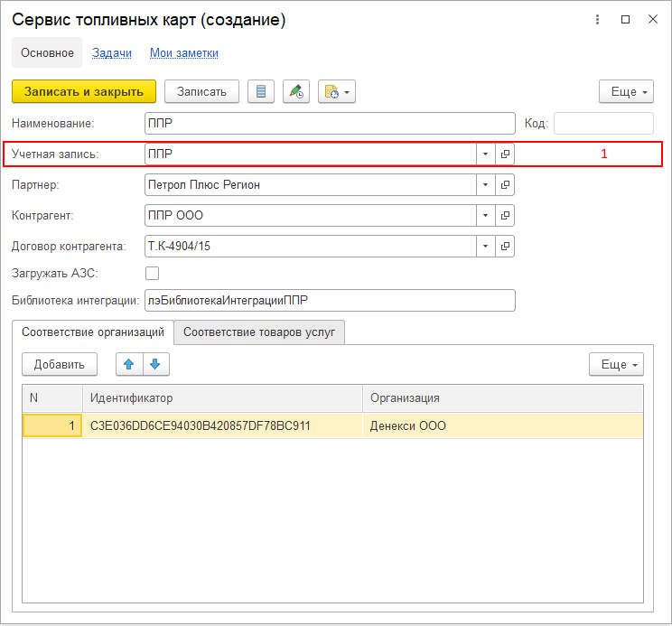Click the document list icon in the toolbar
The height and width of the screenshot is (626, 672).
point(261,92)
